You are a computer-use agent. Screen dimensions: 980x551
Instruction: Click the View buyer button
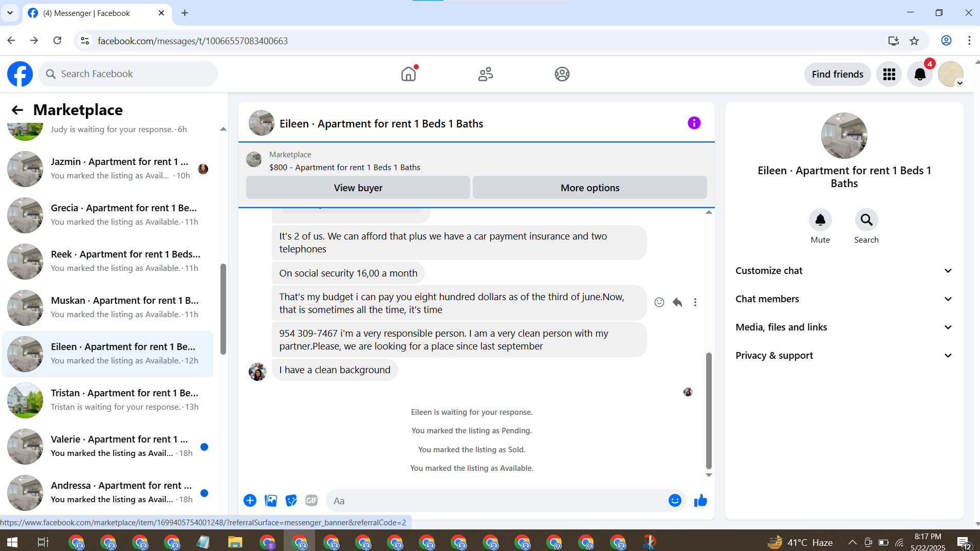[x=358, y=188]
